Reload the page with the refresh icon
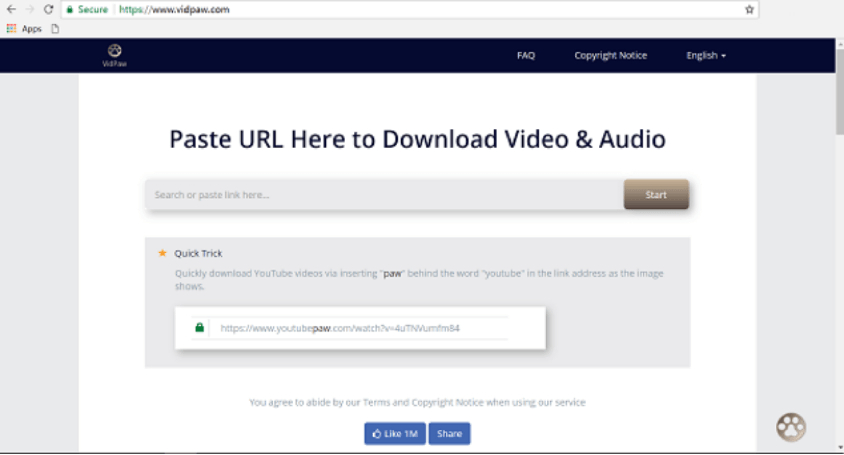844x455 pixels. point(48,9)
